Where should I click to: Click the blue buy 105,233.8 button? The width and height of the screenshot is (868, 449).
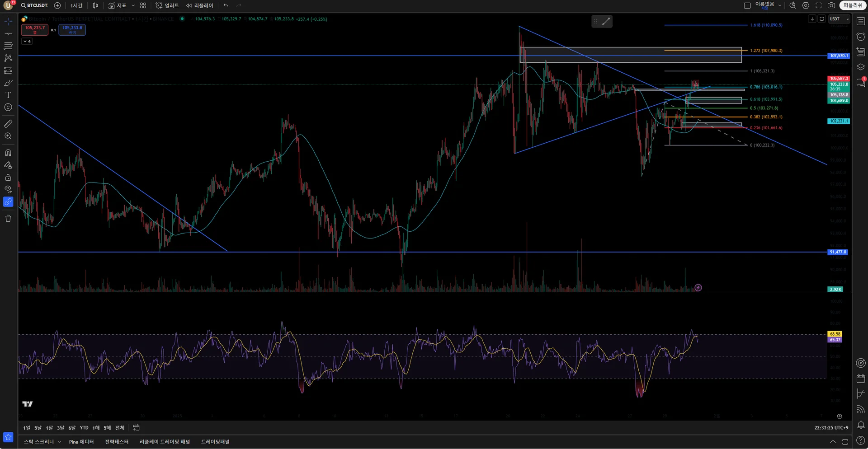72,30
